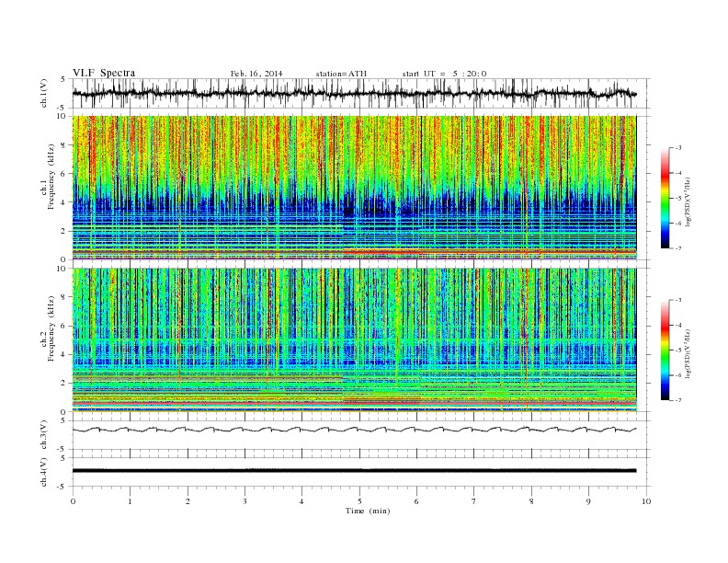This screenshot has width=728, height=563.
Task: Click the time axis tick label '2'
Action: click(188, 501)
